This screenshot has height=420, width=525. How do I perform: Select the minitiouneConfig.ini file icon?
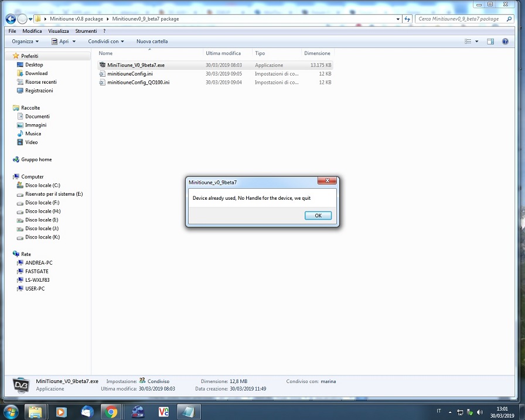[x=102, y=74]
